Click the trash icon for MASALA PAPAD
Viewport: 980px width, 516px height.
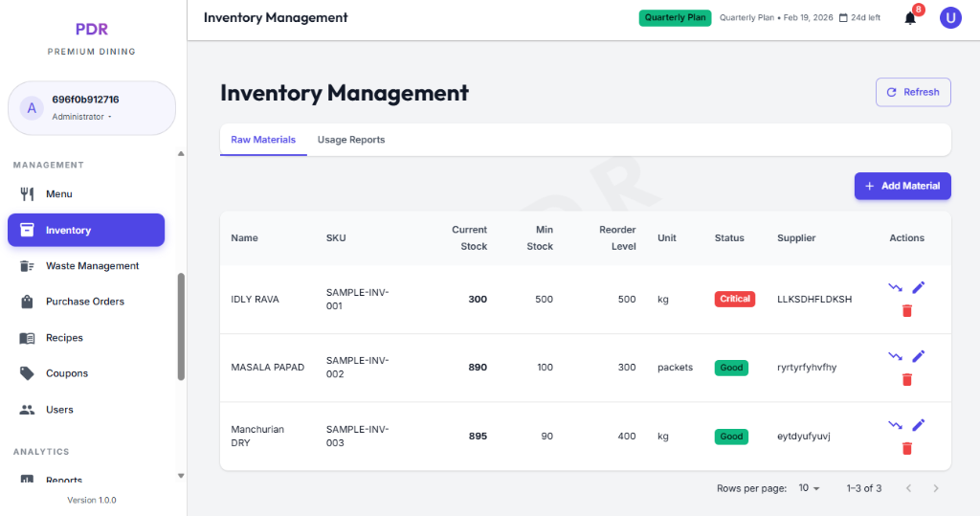click(x=907, y=379)
